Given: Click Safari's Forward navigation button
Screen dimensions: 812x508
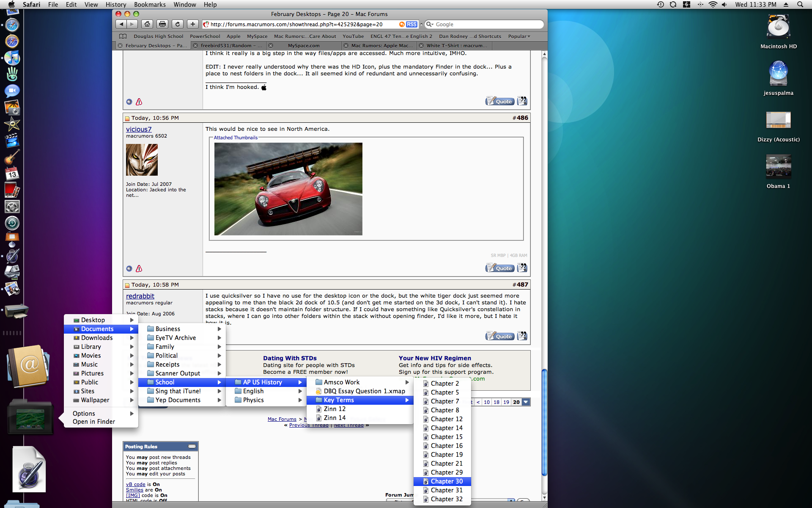Looking at the screenshot, I should (x=132, y=24).
